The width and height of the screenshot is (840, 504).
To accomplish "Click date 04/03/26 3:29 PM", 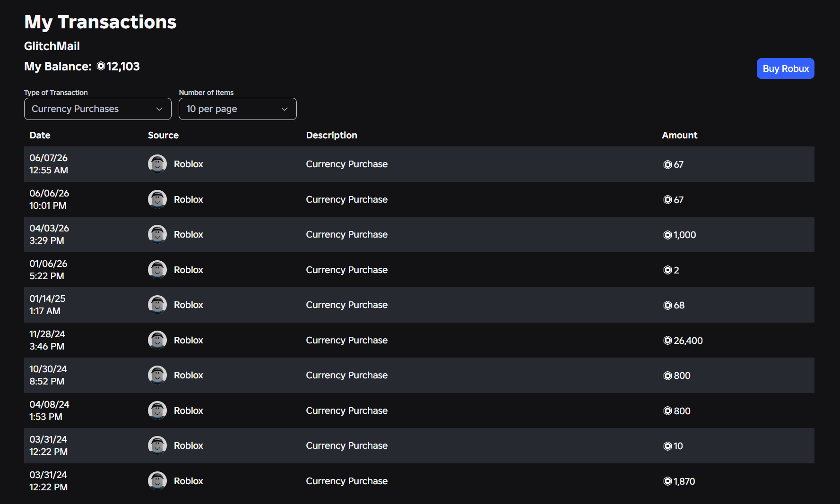I will 49,234.
